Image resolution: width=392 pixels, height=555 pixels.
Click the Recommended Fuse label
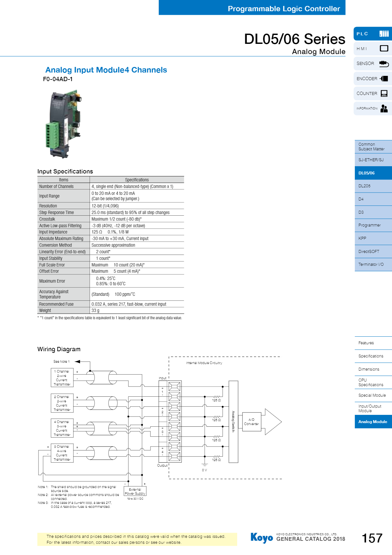click(56, 304)
